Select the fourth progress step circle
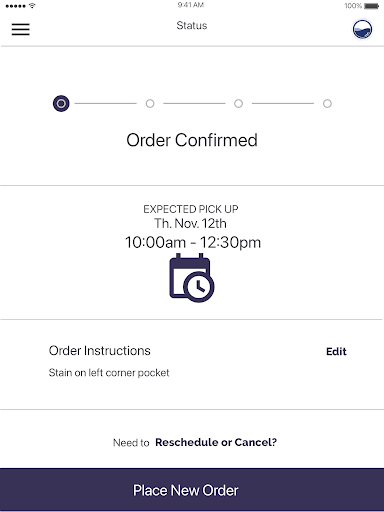Image resolution: width=384 pixels, height=512 pixels. [327, 104]
